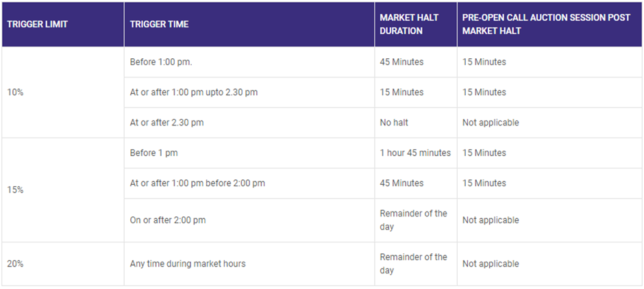Select the "Before 1:00 pm." cell
The height and width of the screenshot is (289, 644).
[x=161, y=62]
